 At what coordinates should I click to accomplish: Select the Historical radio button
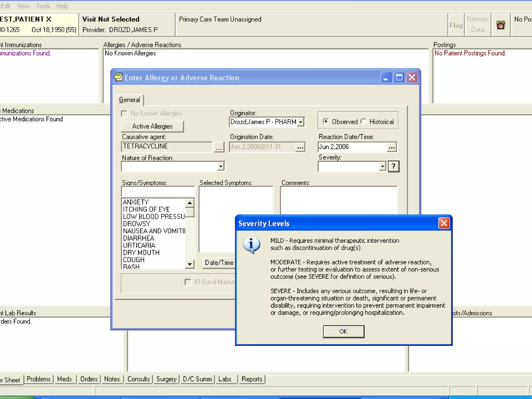(x=363, y=121)
